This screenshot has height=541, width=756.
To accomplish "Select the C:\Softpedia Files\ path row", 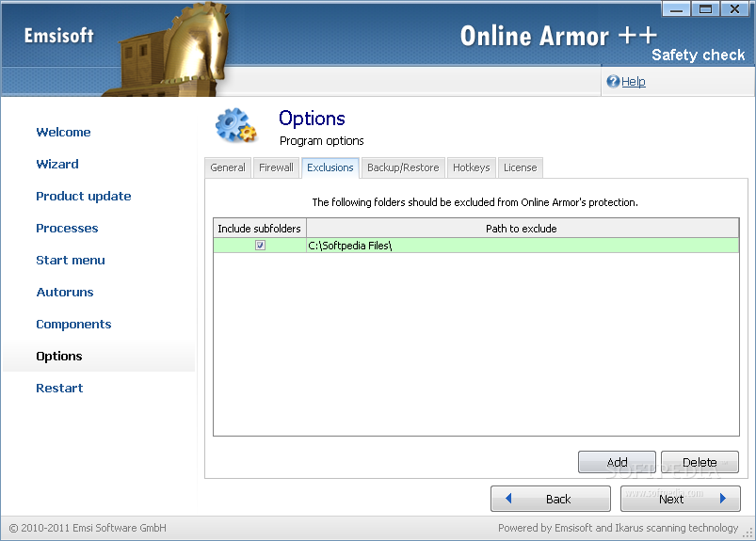I will click(475, 246).
